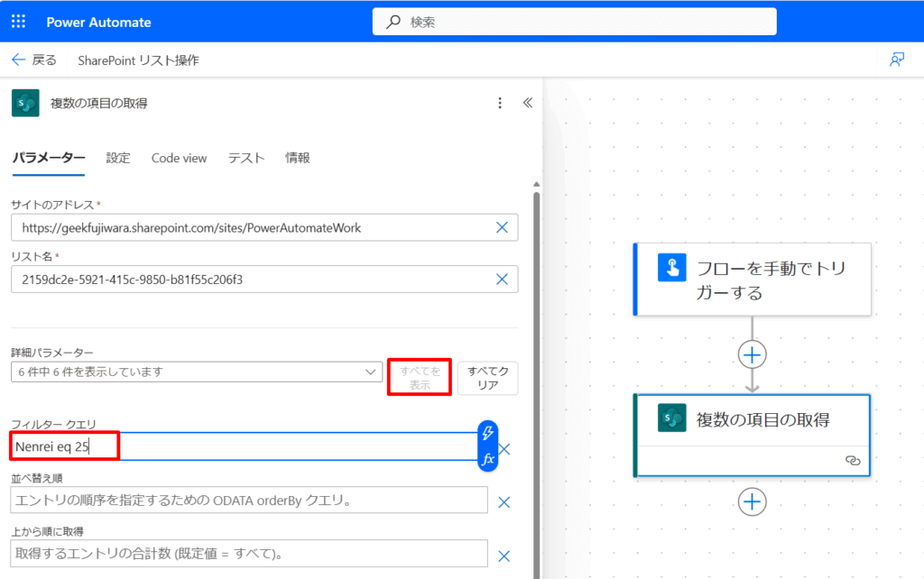Open the Code view tab

[180, 158]
